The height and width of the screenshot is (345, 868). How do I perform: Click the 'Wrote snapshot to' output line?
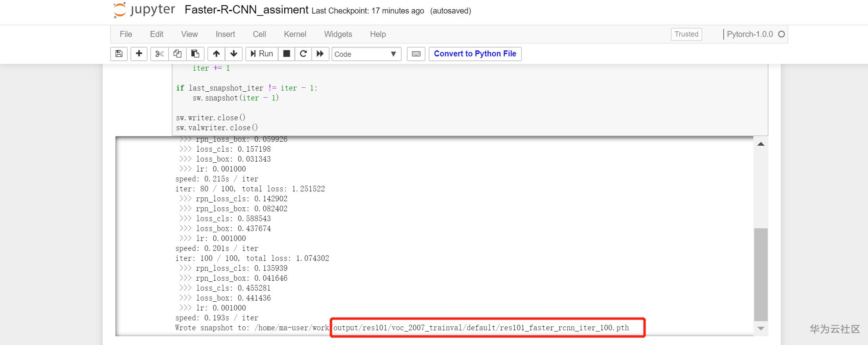click(x=402, y=328)
